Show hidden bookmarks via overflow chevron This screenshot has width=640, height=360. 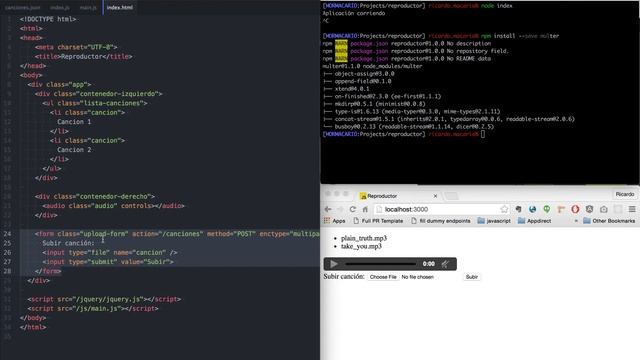coord(576,221)
